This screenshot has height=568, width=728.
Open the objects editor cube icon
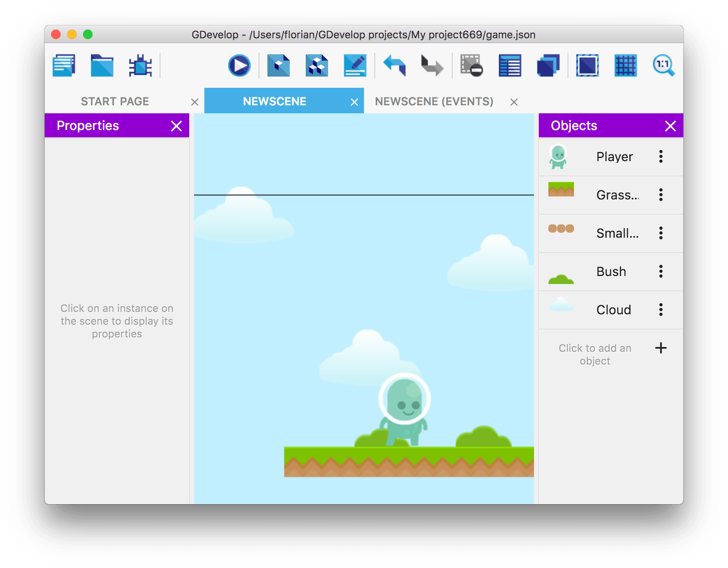278,65
